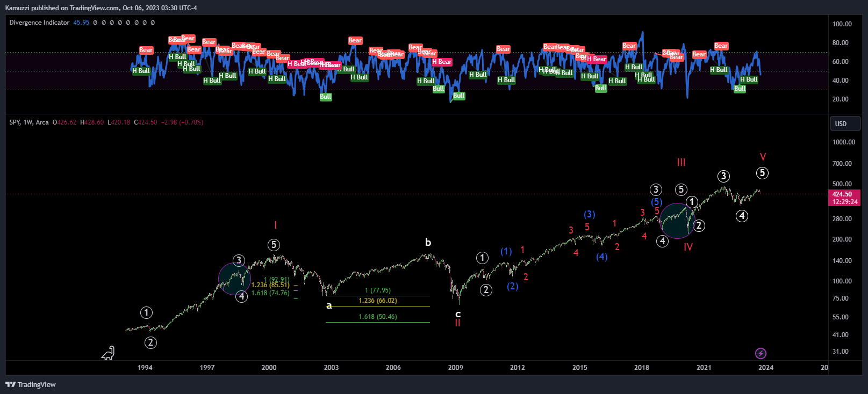Viewport: 868px width, 394px height.
Task: Click the 2015 label on time axis
Action: click(x=580, y=368)
